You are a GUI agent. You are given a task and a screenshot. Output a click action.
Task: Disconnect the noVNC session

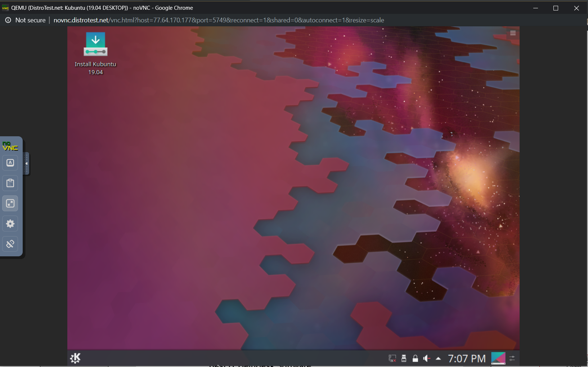coord(10,244)
